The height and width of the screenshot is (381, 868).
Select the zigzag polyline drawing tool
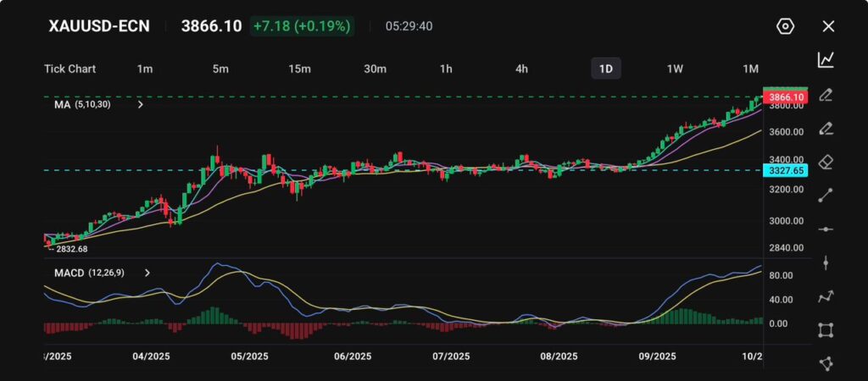tap(826, 296)
